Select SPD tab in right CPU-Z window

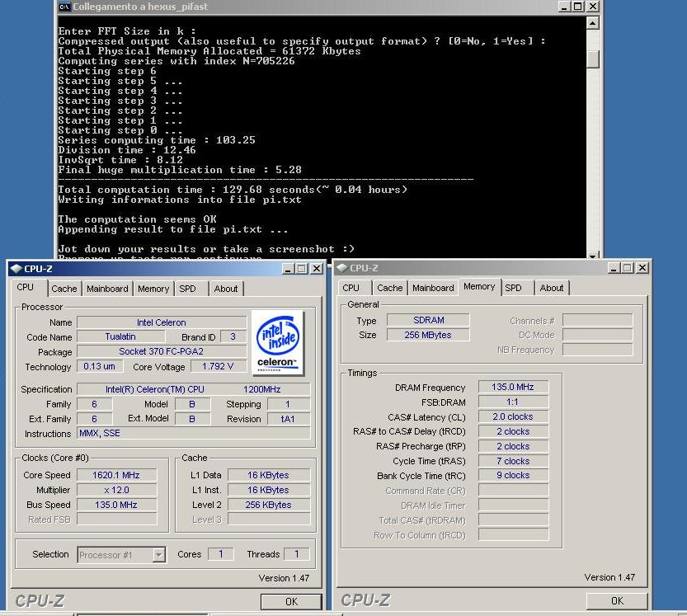tap(513, 288)
